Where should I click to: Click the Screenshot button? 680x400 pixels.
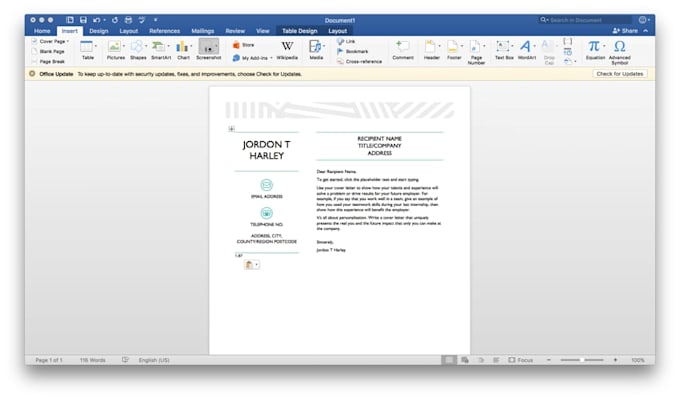pos(209,49)
